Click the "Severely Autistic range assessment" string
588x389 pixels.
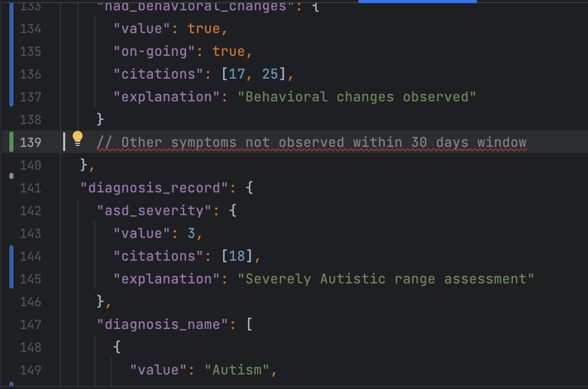386,279
